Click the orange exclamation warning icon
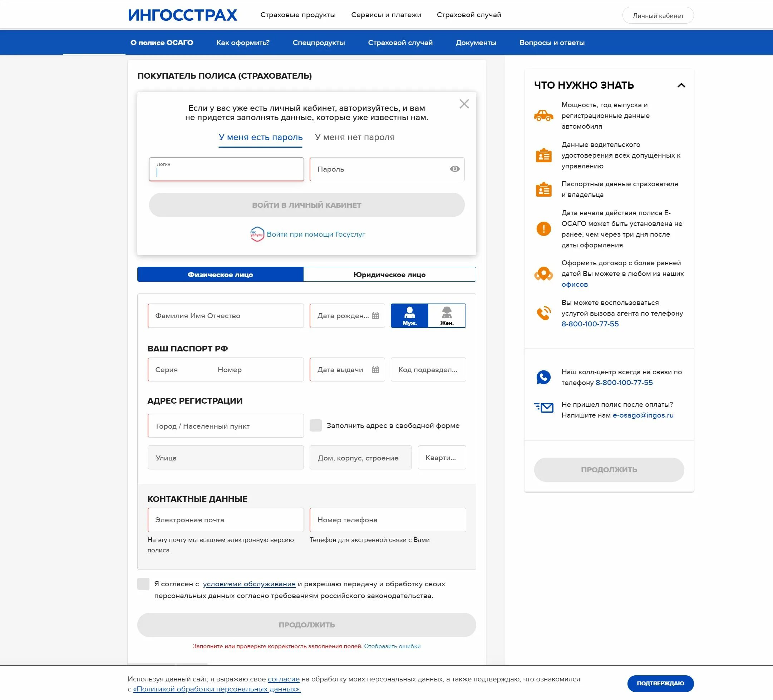This screenshot has width=773, height=700. 543,229
